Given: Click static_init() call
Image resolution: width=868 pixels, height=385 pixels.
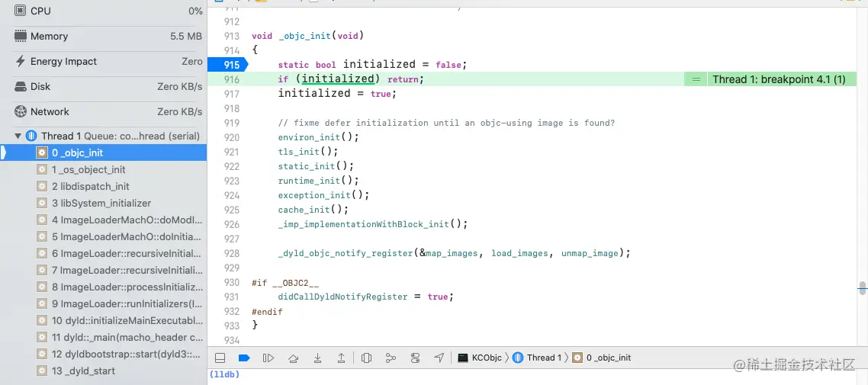Looking at the screenshot, I should coord(316,166).
